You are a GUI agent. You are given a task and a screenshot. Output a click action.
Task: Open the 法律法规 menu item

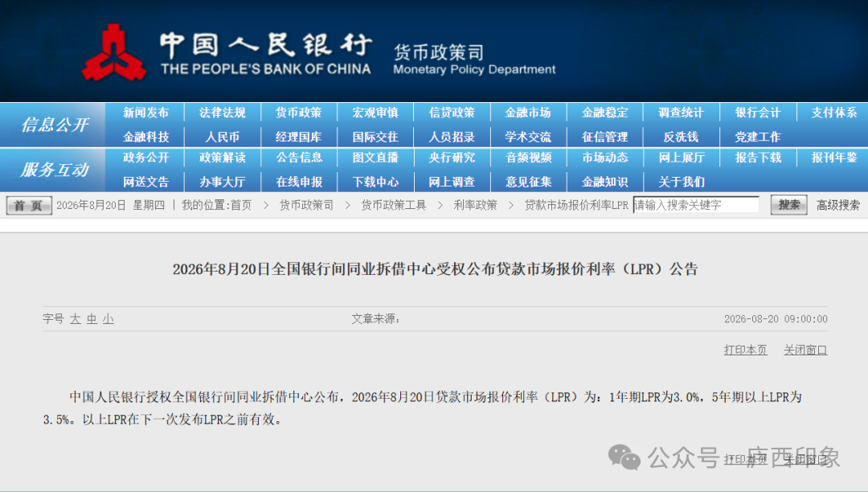tap(222, 113)
